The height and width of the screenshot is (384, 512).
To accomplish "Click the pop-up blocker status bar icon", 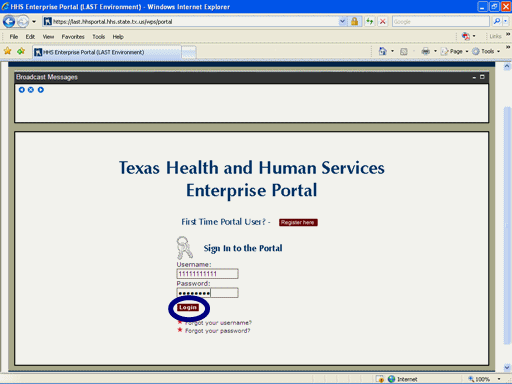I will click(x=380, y=379).
